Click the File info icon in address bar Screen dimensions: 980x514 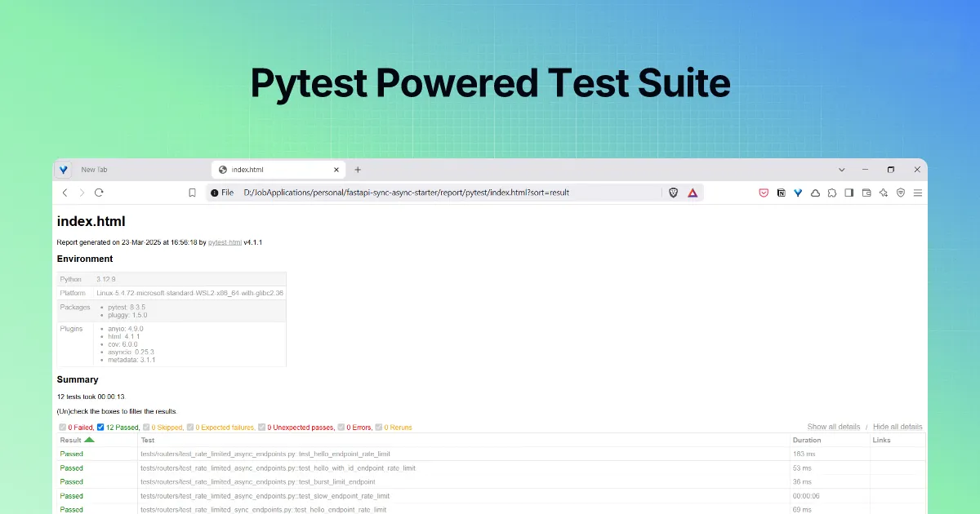tap(222, 193)
